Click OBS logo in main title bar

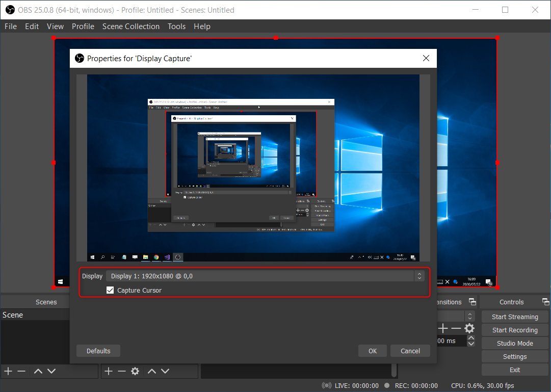[10, 10]
